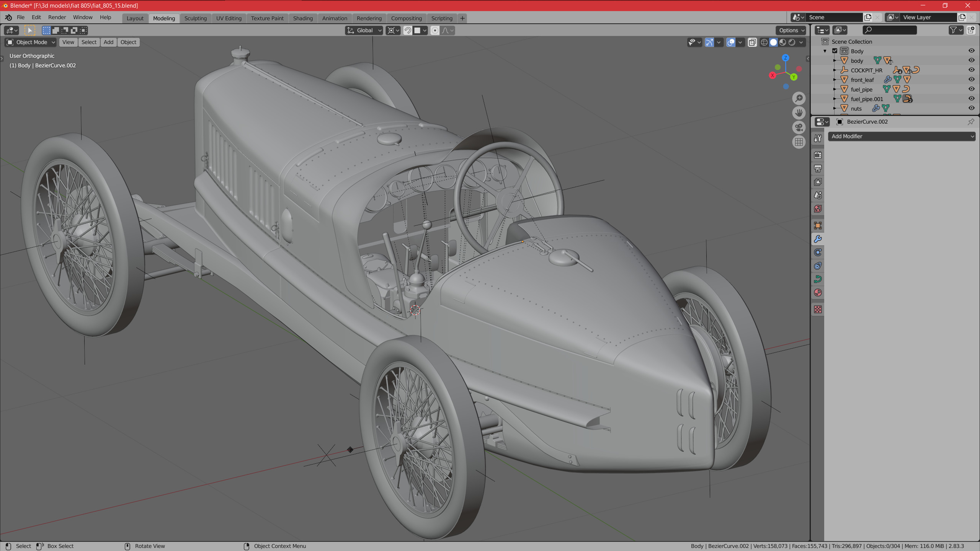Switch to solid viewport shading
Image resolution: width=980 pixels, height=551 pixels.
click(773, 42)
